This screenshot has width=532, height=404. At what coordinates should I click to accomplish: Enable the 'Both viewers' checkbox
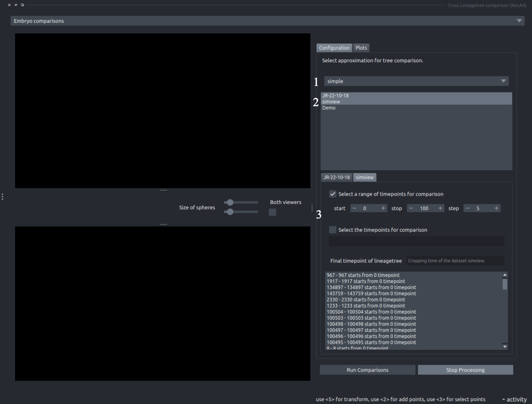tap(272, 212)
